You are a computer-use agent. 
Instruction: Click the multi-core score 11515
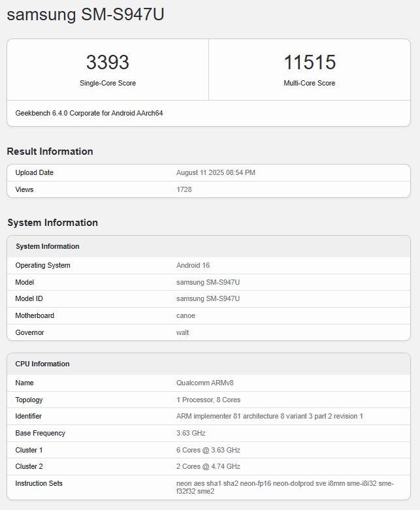click(x=310, y=62)
